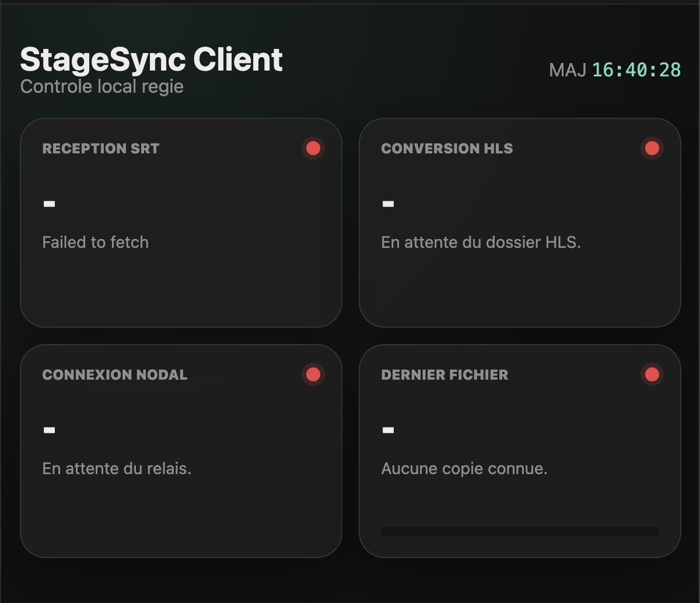This screenshot has height=603, width=700.
Task: Click the En attente du dossier HLS text
Action: (x=481, y=242)
